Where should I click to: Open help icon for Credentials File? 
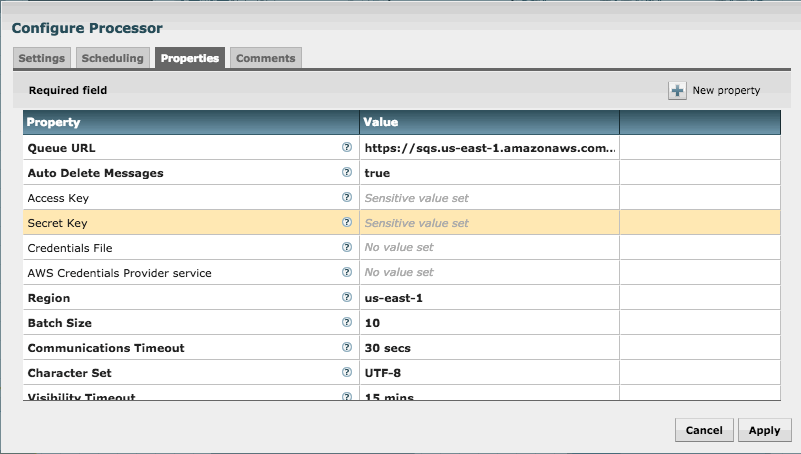347,247
